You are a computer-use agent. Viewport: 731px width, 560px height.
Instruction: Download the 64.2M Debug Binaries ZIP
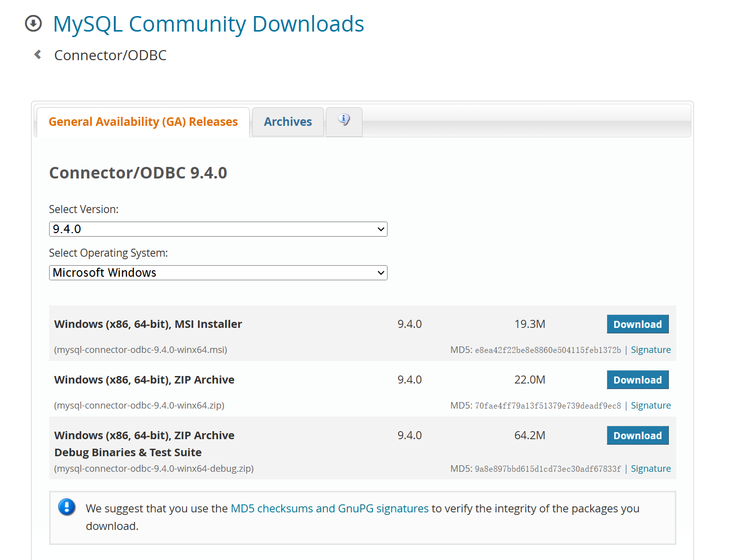638,436
